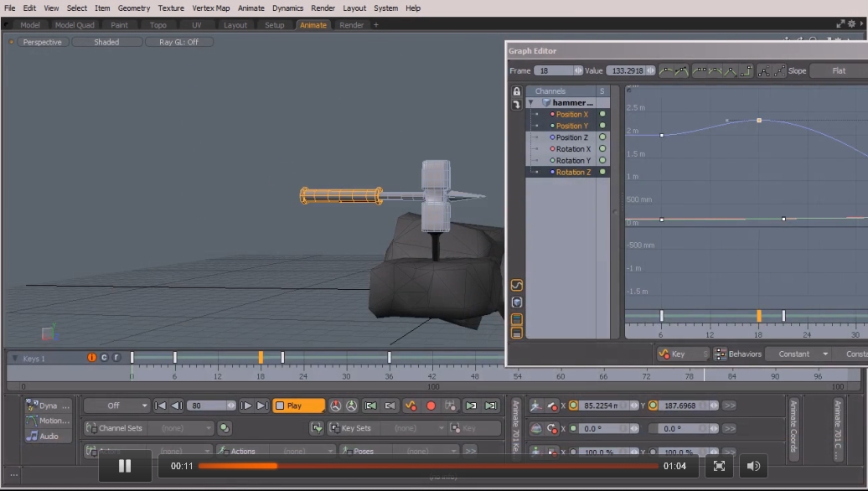This screenshot has width=868, height=491.
Task: Click the curve view icon in Graph Editor sidebar
Action: 516,285
